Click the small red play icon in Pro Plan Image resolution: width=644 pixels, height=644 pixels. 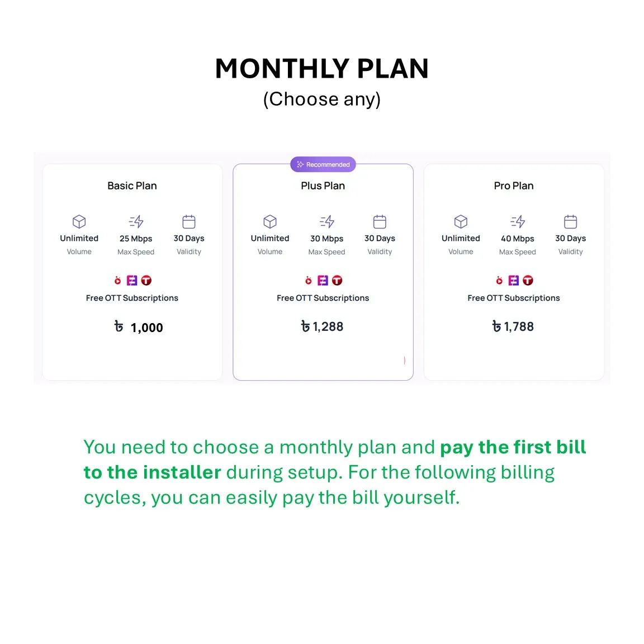pyautogui.click(x=499, y=281)
